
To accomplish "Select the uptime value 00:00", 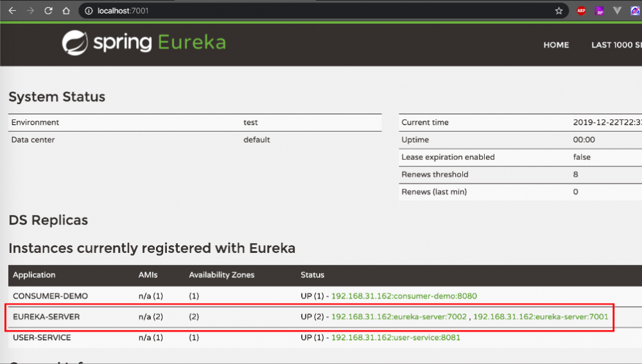I will point(584,139).
